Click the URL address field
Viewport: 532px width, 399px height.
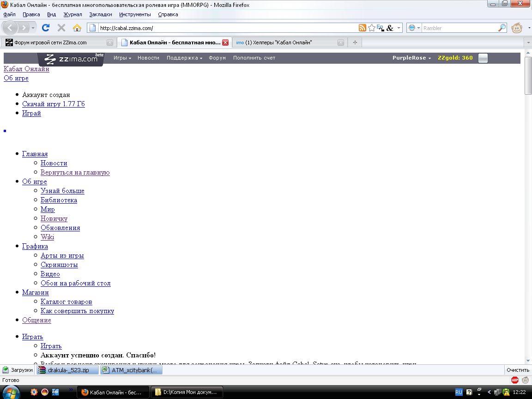(x=227, y=28)
